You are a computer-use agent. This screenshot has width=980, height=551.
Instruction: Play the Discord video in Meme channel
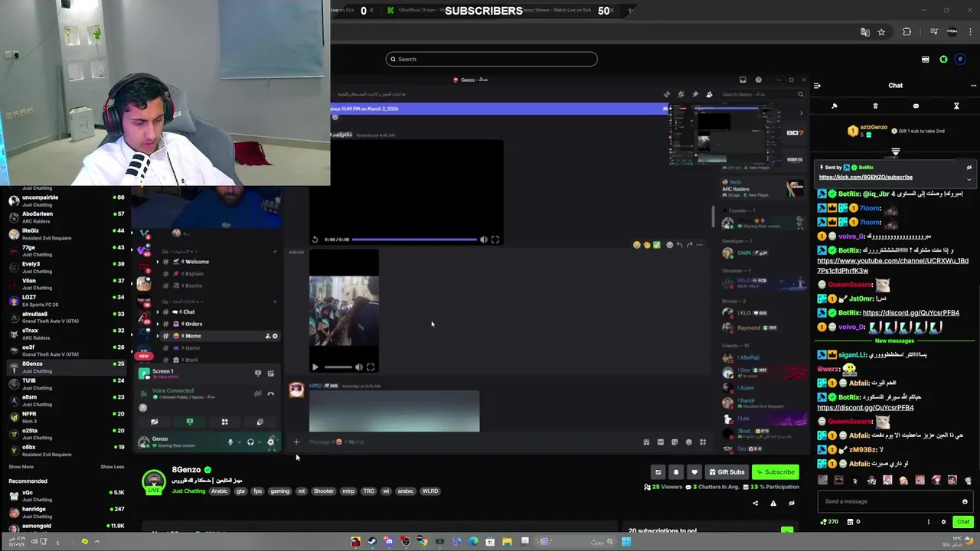click(x=315, y=367)
